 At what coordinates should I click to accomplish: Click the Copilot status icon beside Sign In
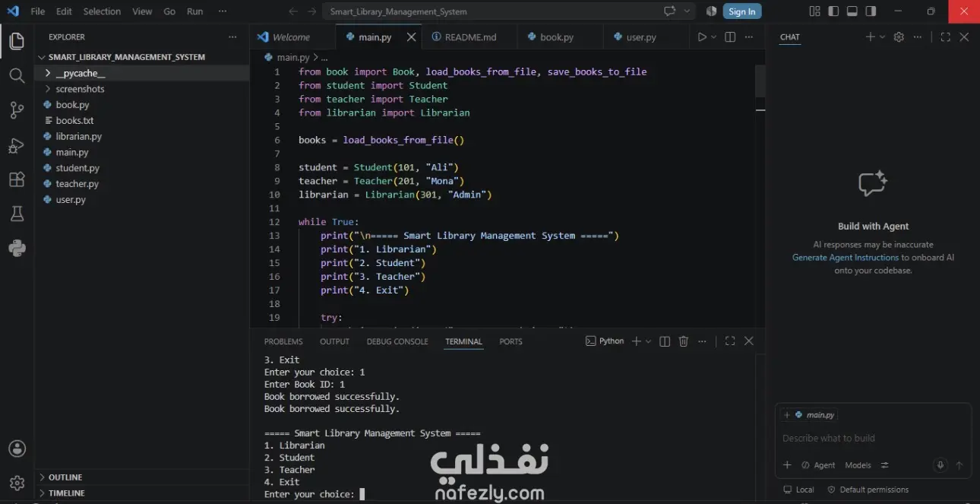coord(711,11)
